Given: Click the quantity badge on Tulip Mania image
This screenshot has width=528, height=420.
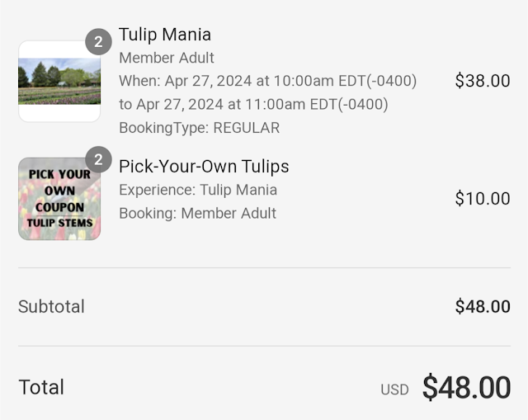Looking at the screenshot, I should (x=98, y=42).
